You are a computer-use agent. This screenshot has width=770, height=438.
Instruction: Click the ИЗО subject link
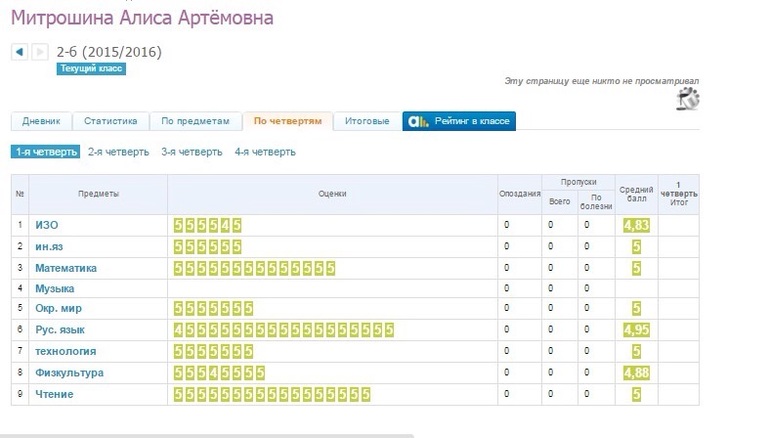click(x=46, y=225)
